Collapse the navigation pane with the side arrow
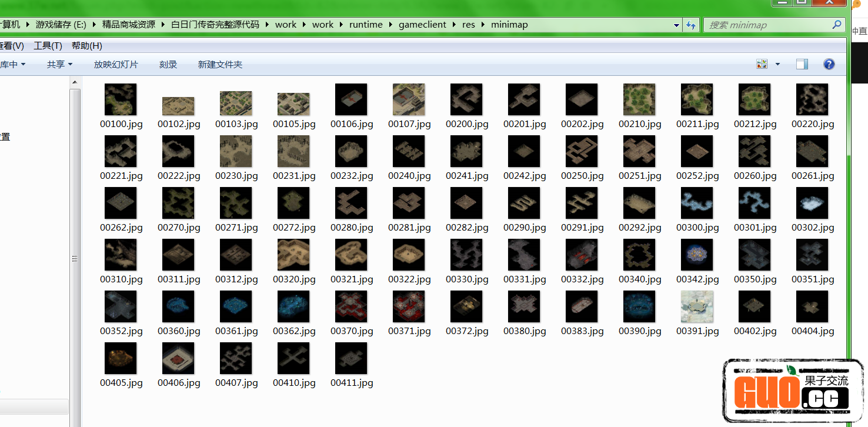The width and height of the screenshot is (868, 427). [75, 258]
